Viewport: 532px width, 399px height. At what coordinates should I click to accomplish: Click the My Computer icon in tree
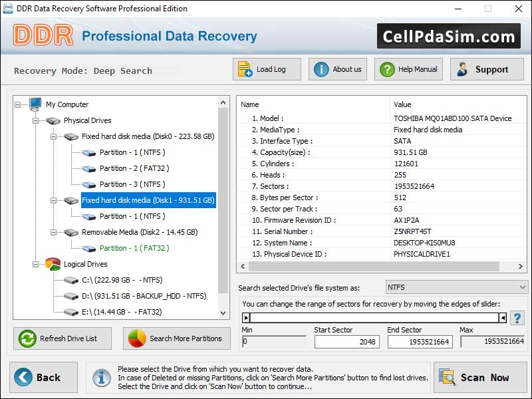pyautogui.click(x=36, y=104)
